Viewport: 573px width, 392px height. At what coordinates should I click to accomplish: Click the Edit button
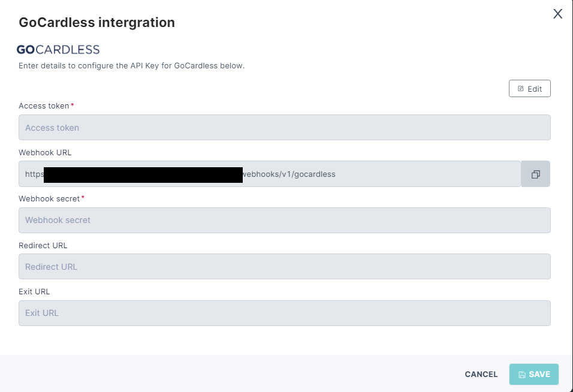click(x=529, y=89)
